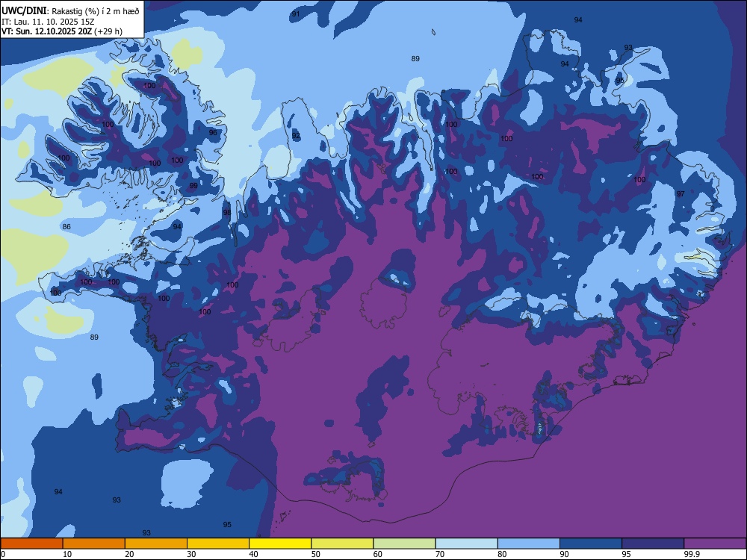Screen dimensions: 747x560
Task: Select the golden 30–40 legend swatch
Action: pyautogui.click(x=218, y=544)
